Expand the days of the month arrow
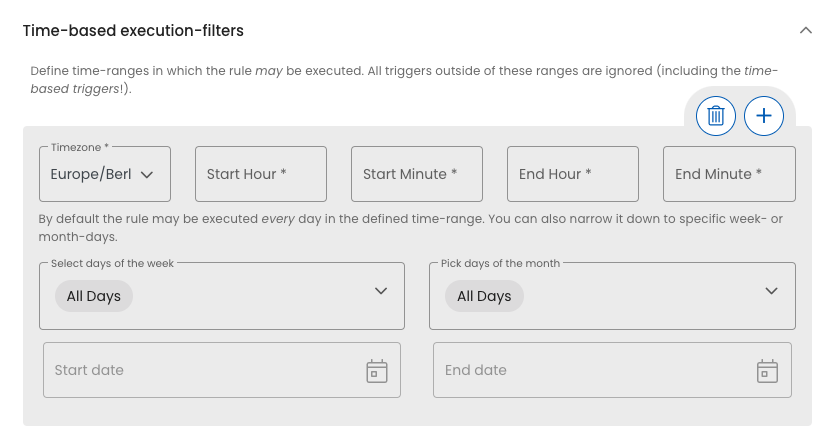835x440 pixels. pos(771,291)
